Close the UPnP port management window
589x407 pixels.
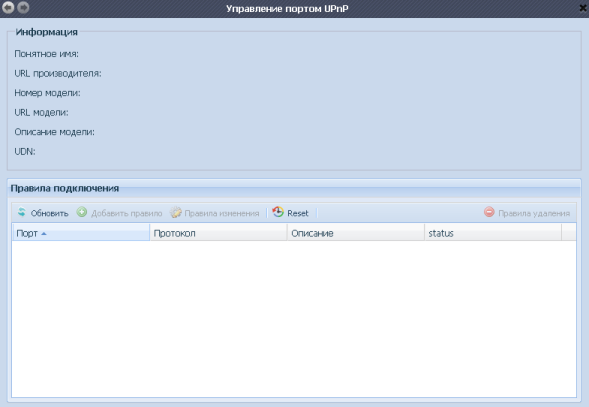(583, 8)
